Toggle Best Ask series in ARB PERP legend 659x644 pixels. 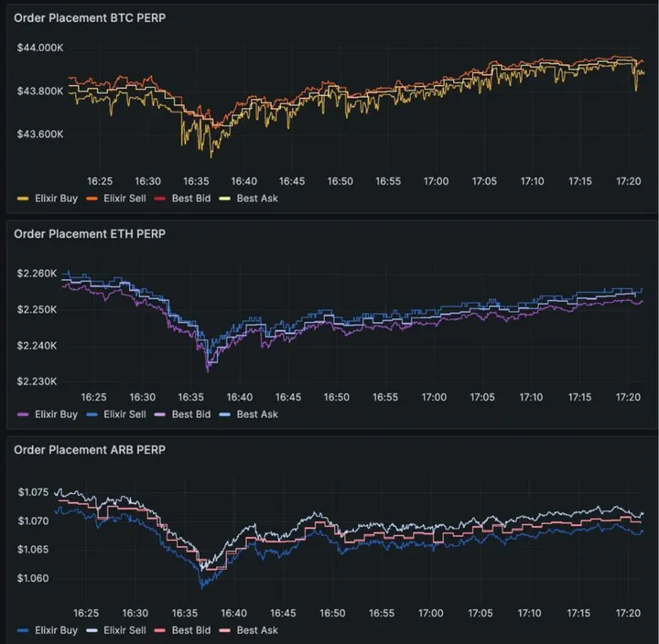[x=257, y=630]
